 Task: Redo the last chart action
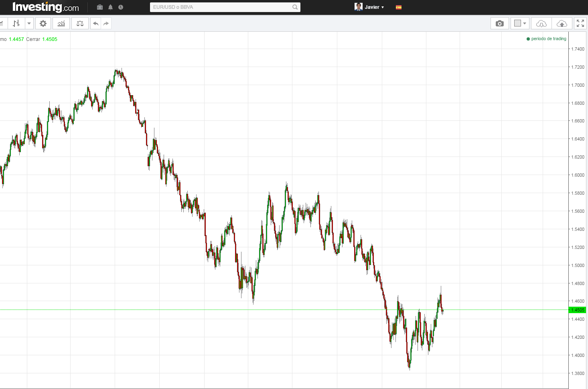(x=105, y=23)
